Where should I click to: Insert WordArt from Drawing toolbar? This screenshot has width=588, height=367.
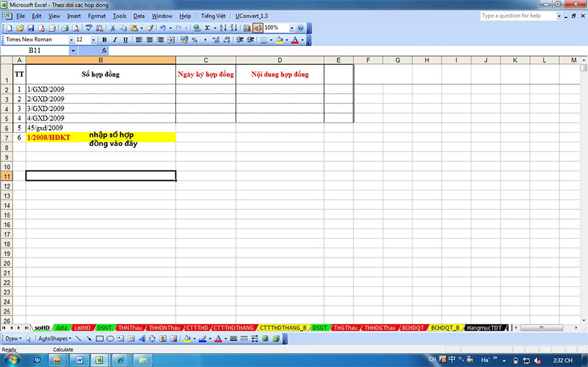[142, 338]
